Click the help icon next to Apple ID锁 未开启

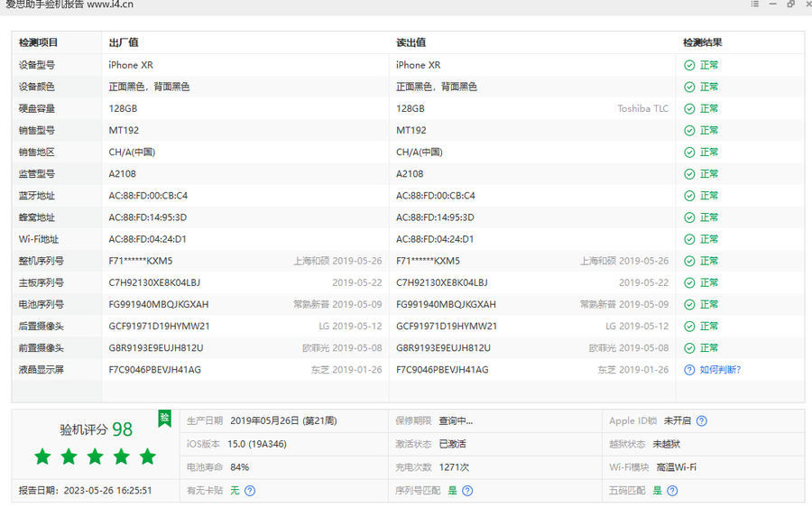tap(702, 420)
